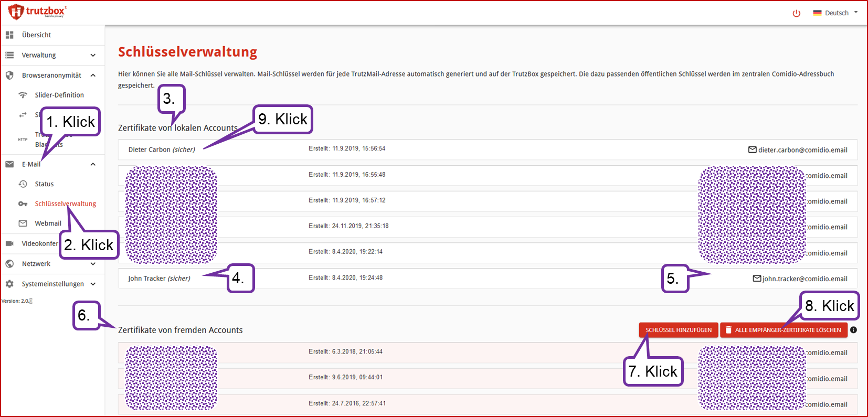Open the Übersicht menu item
Image resolution: width=868 pixels, height=417 pixels.
click(x=36, y=35)
